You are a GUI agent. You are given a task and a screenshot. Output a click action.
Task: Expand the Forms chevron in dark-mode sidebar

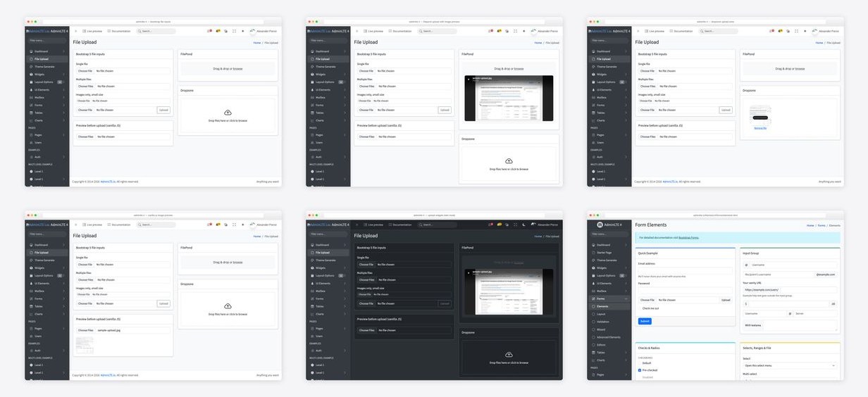pos(345,298)
